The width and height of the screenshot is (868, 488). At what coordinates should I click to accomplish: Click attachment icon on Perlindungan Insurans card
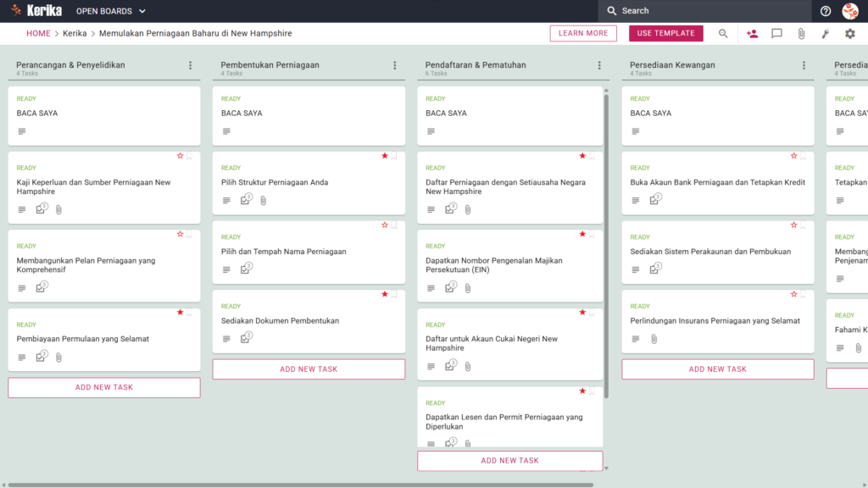pos(654,339)
